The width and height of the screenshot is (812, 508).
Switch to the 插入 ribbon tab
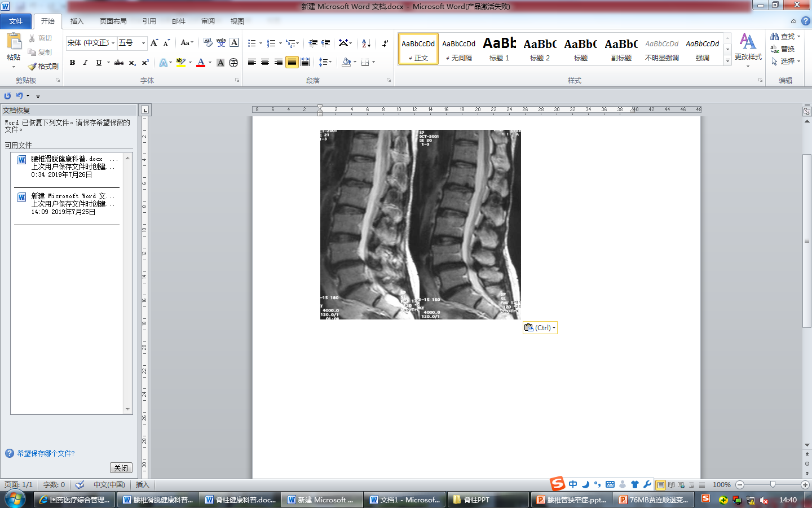tap(77, 21)
